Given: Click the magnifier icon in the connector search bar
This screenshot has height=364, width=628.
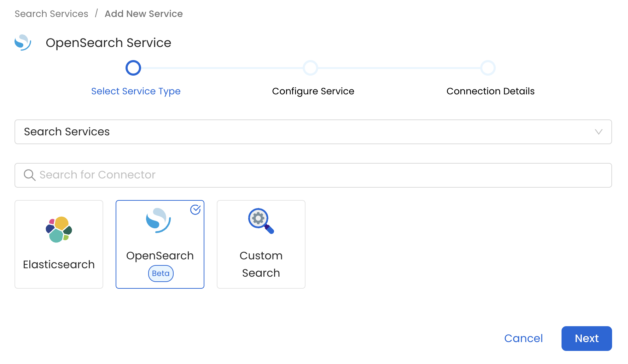Looking at the screenshot, I should 30,175.
